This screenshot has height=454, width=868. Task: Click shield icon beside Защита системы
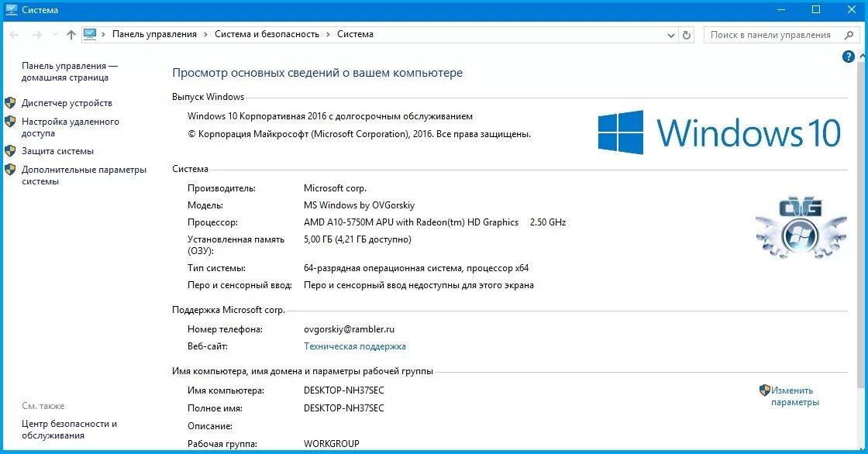click(10, 150)
